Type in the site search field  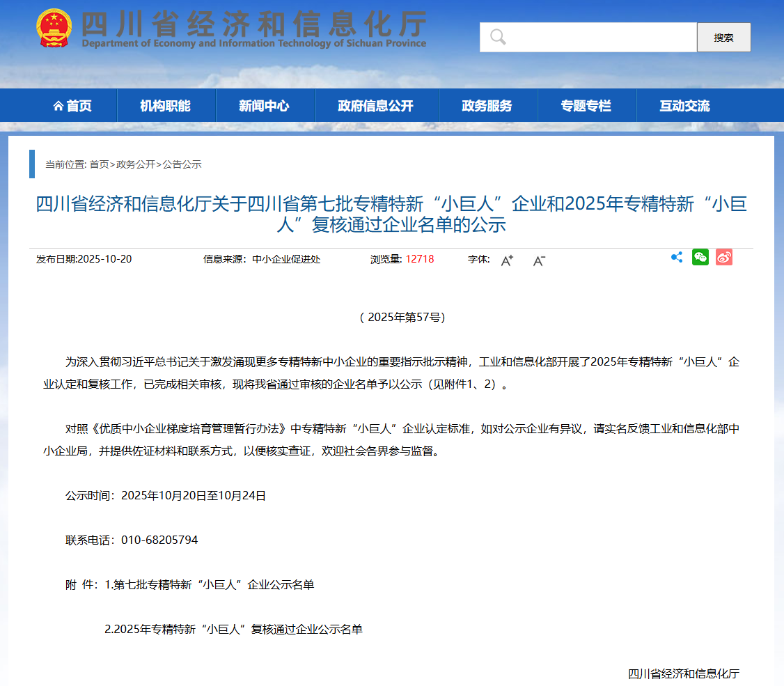[x=599, y=37]
